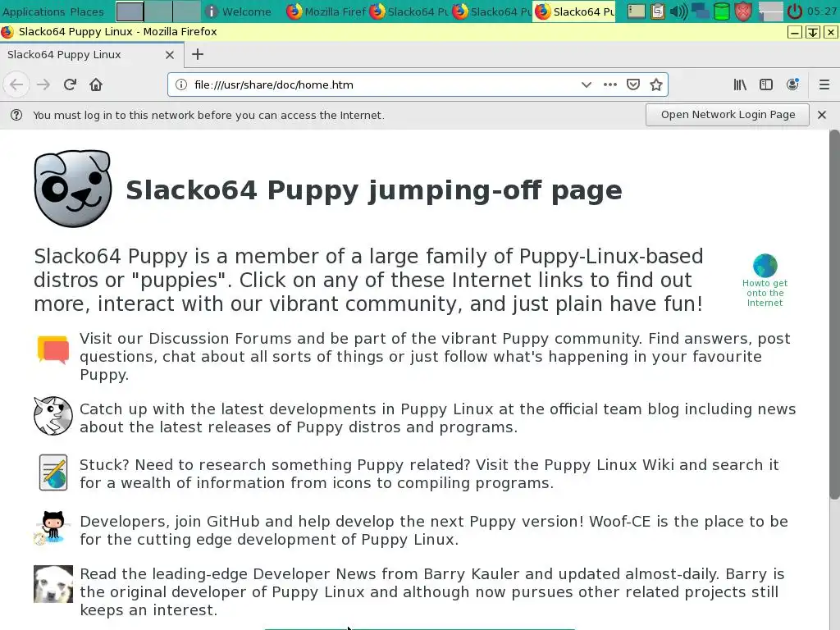
Task: Select the Slacko64 Puppy Linux browser tab
Action: (92, 55)
